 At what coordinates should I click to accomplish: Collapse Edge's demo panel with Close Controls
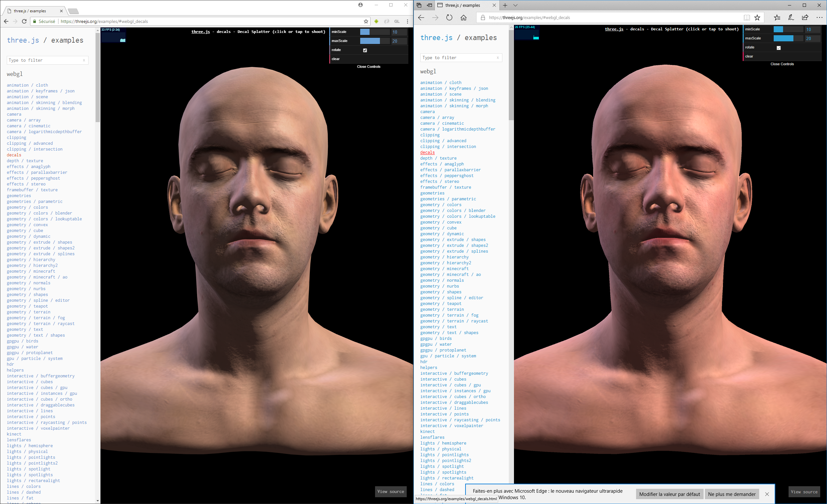pos(782,64)
